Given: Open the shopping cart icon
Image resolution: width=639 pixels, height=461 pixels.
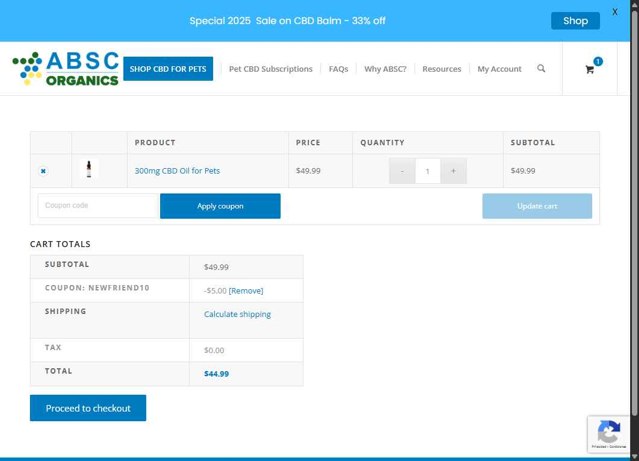Looking at the screenshot, I should point(589,70).
